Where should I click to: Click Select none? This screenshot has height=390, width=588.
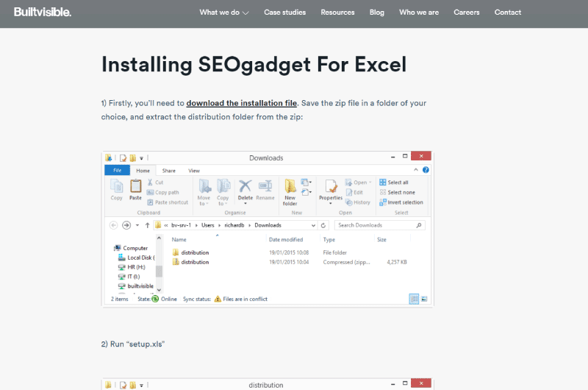click(397, 192)
